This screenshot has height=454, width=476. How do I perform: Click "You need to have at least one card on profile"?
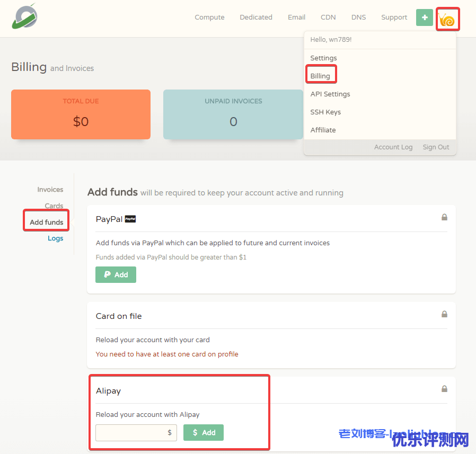[166, 354]
